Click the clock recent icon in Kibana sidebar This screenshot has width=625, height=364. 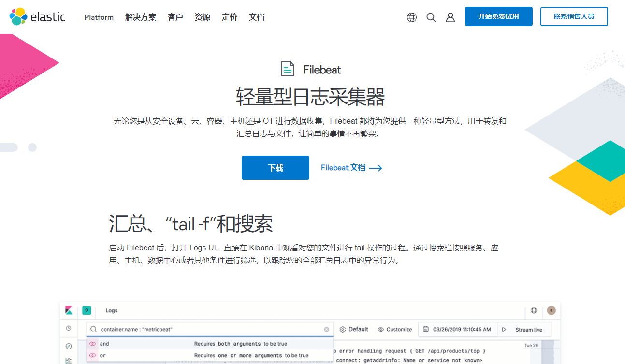point(69,328)
